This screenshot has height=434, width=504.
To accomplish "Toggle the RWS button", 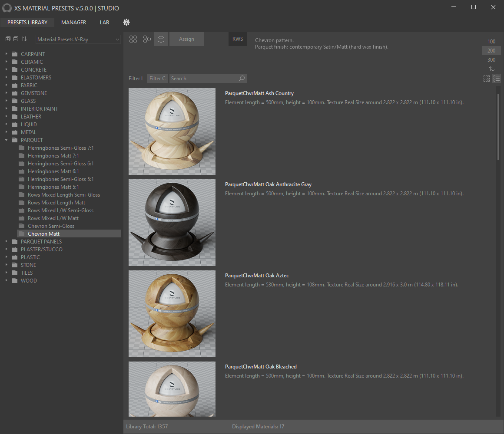I will (238, 39).
